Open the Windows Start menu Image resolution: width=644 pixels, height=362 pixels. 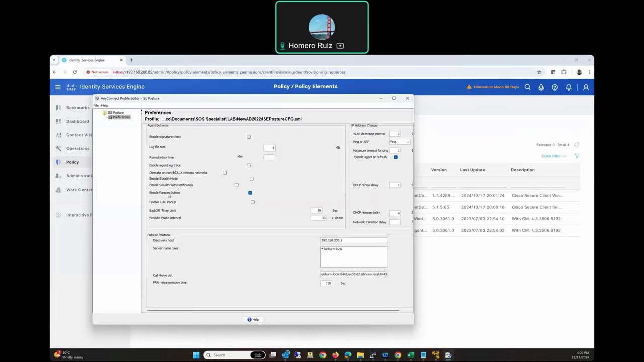[x=196, y=355]
